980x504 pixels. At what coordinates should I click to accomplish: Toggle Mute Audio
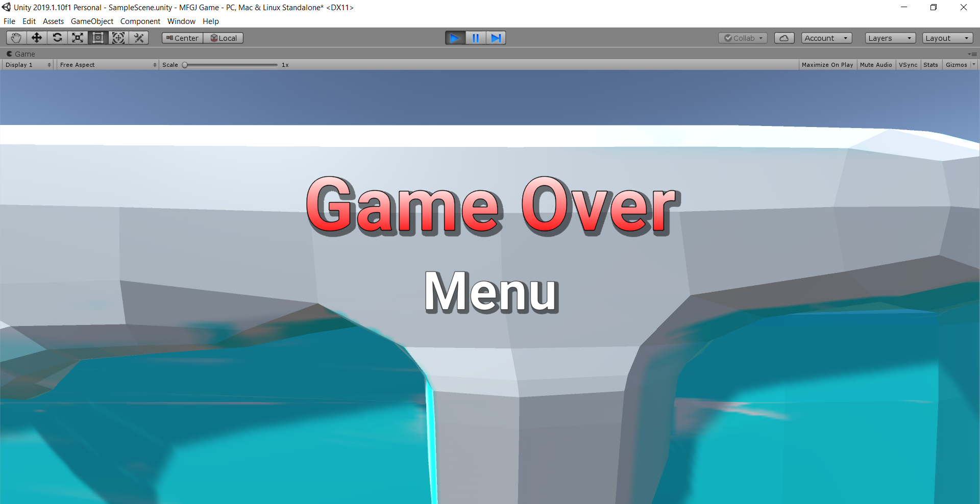[x=876, y=65]
